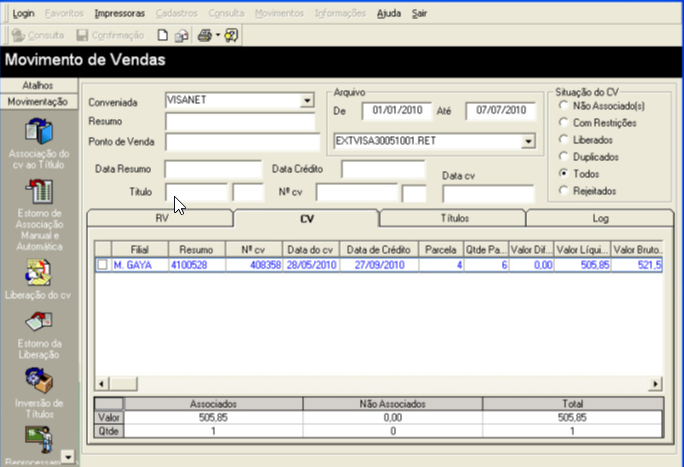Click the help question mark toolbar icon
Viewport: 684px width, 467px height.
(231, 35)
